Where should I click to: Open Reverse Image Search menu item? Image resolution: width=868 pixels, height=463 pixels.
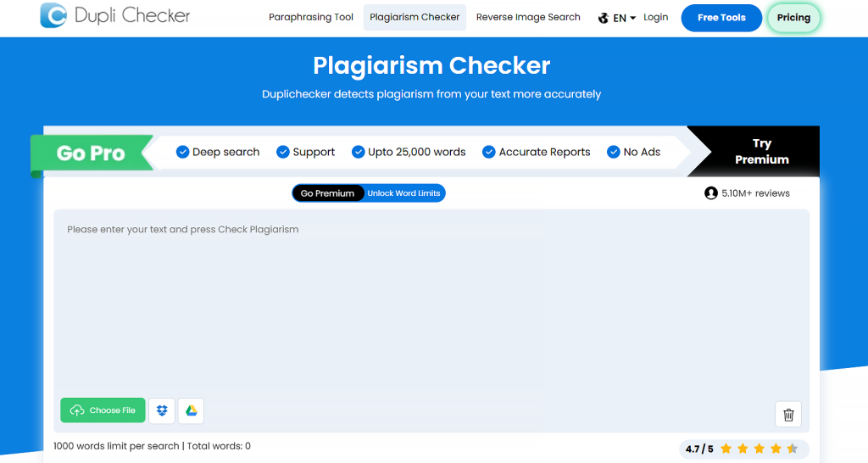(528, 17)
